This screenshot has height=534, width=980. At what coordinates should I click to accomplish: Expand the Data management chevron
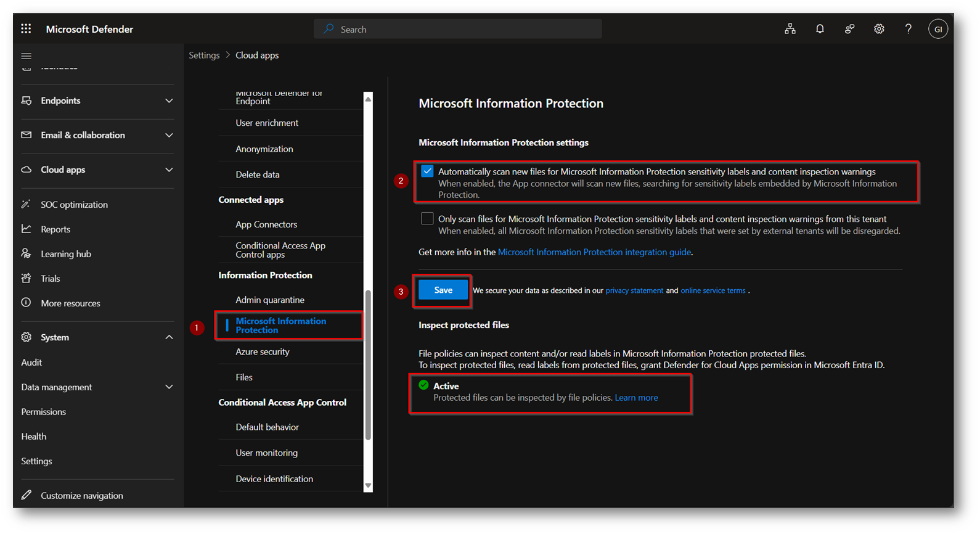169,387
